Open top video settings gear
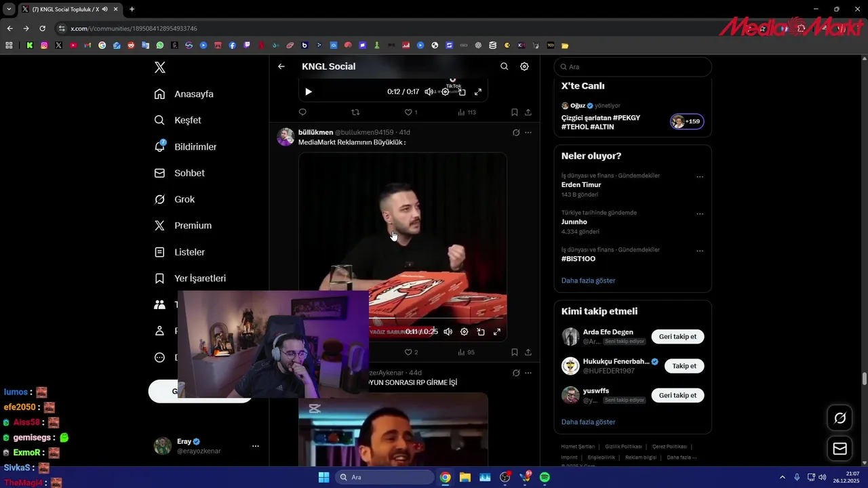The width and height of the screenshot is (868, 488). click(x=446, y=91)
